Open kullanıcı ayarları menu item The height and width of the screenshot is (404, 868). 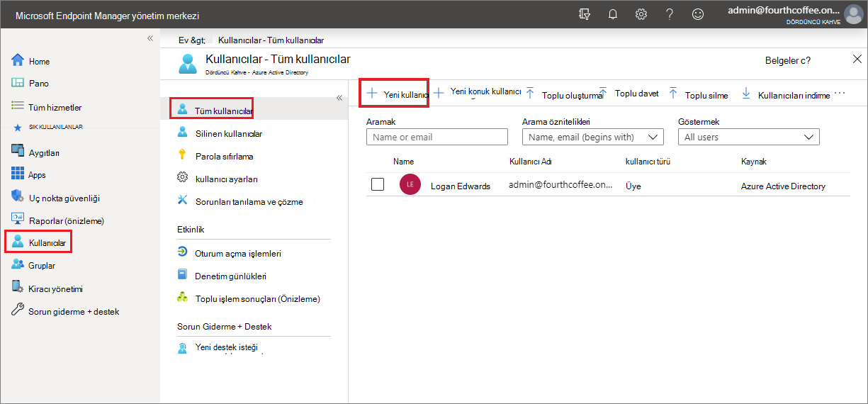[x=227, y=179]
